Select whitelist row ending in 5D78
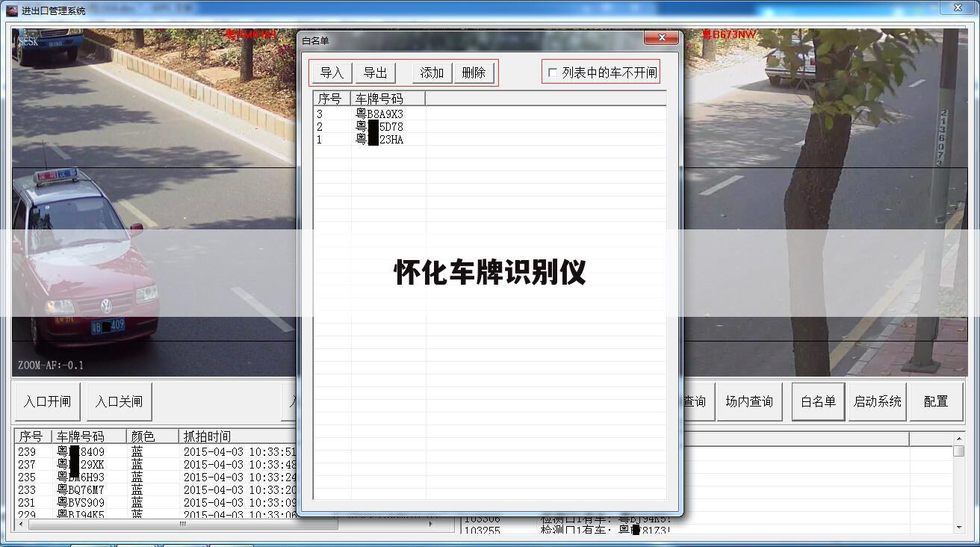This screenshot has height=547, width=980. [x=489, y=127]
